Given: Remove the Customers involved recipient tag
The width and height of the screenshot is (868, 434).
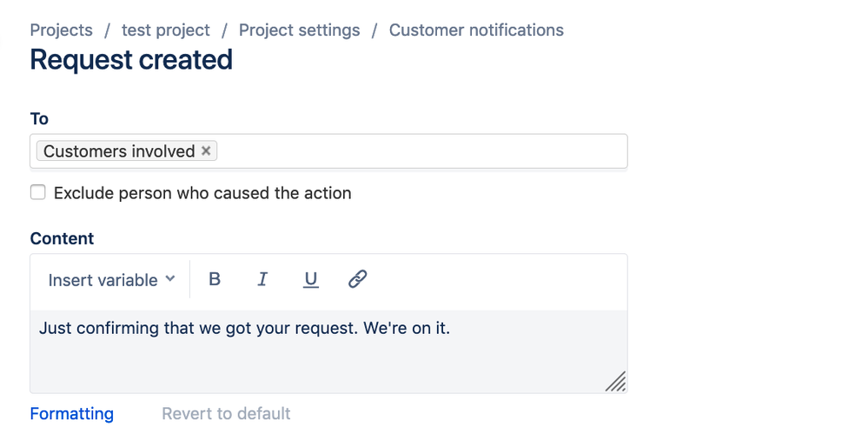Looking at the screenshot, I should 206,150.
